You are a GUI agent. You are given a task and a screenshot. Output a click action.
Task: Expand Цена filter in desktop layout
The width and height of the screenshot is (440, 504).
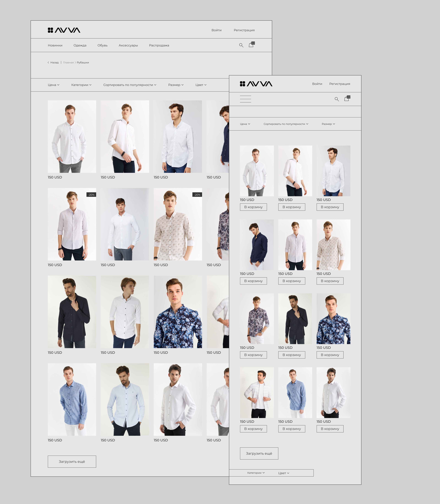pos(54,85)
